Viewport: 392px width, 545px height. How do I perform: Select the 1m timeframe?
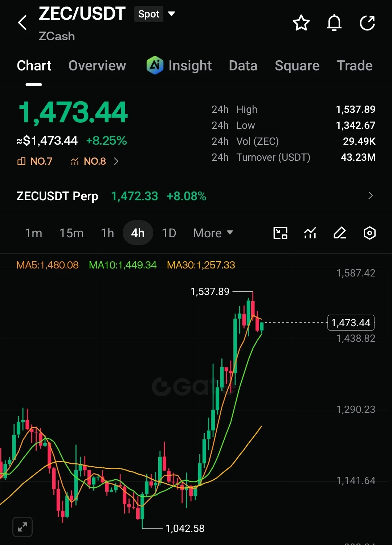click(33, 233)
